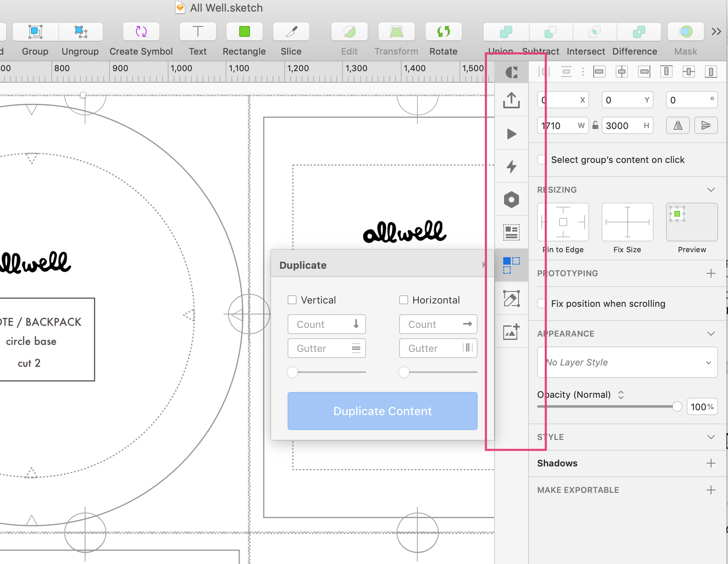Click the image edit icon in plugin sidebar
Viewport: 728px width, 564px height.
click(512, 299)
